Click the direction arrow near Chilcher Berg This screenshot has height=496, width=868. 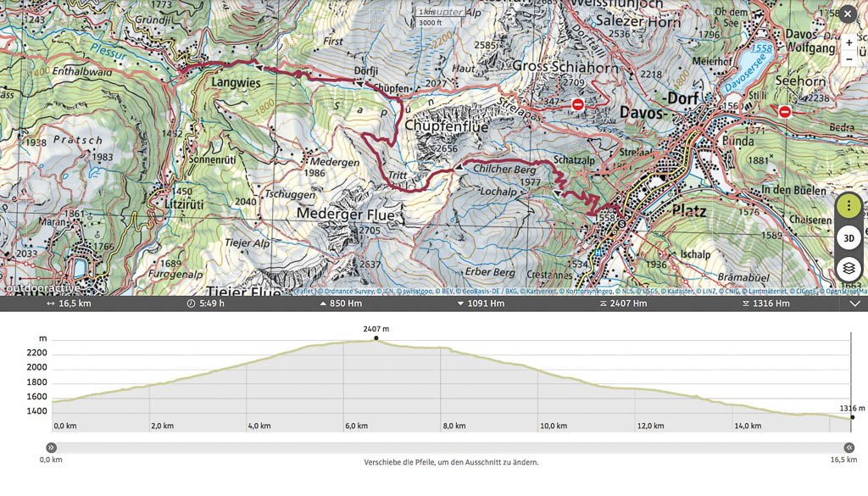point(459,169)
